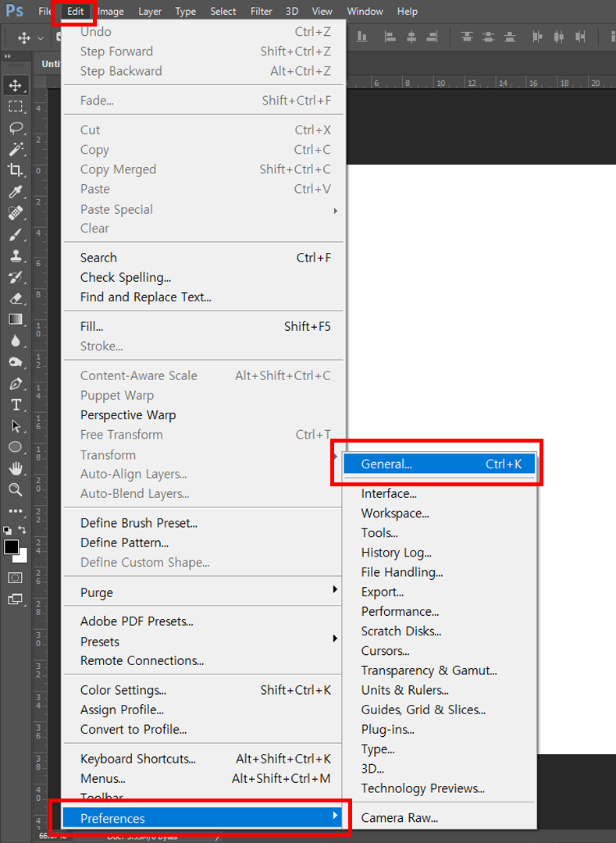Image resolution: width=616 pixels, height=843 pixels.
Task: Click distribute top edges icon
Action: click(467, 37)
